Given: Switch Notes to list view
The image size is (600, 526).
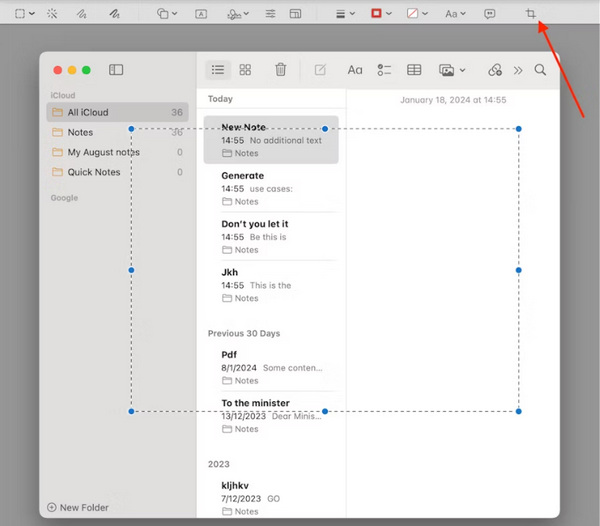Looking at the screenshot, I should [218, 70].
